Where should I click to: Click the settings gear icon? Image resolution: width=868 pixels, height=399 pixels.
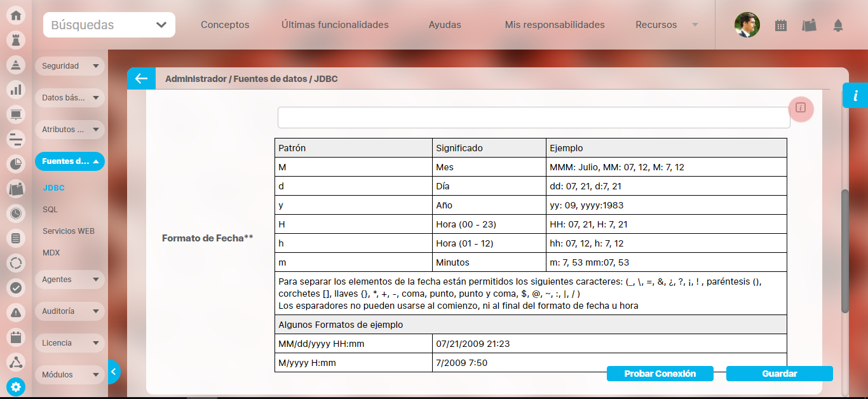16,386
